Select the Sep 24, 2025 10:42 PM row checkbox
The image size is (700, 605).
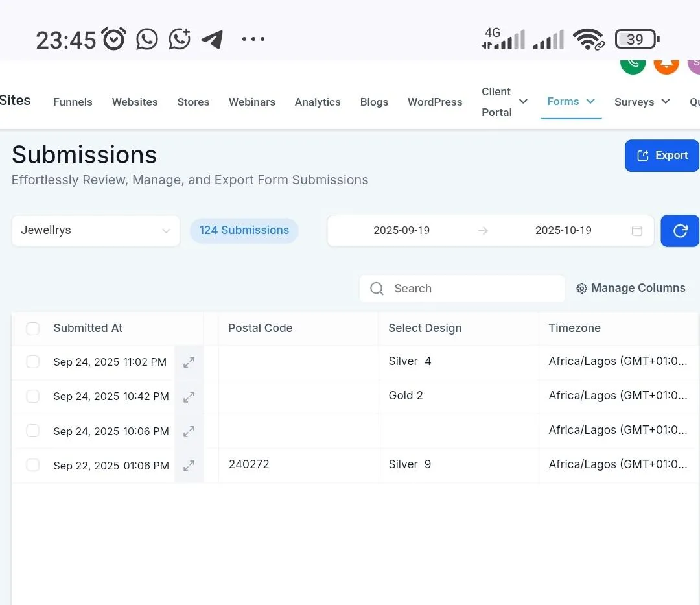click(x=32, y=396)
